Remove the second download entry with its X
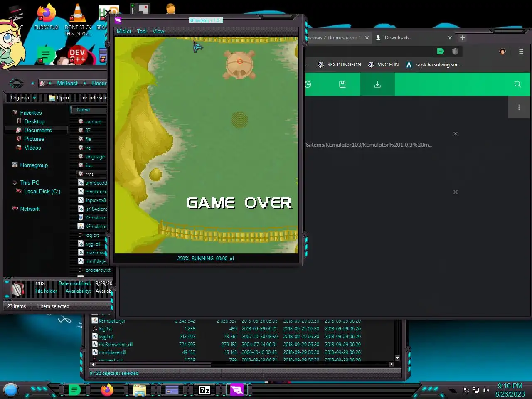Image resolution: width=532 pixels, height=399 pixels. [456, 192]
